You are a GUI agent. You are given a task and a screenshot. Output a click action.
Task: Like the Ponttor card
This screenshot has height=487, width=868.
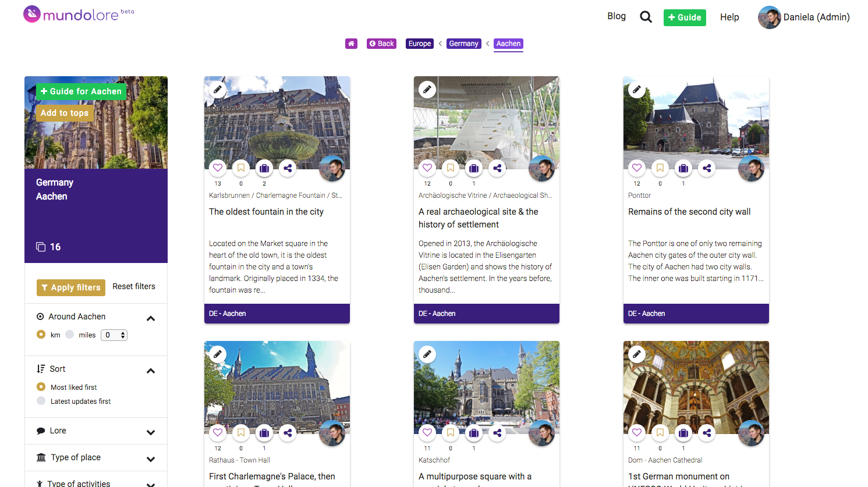coord(637,168)
